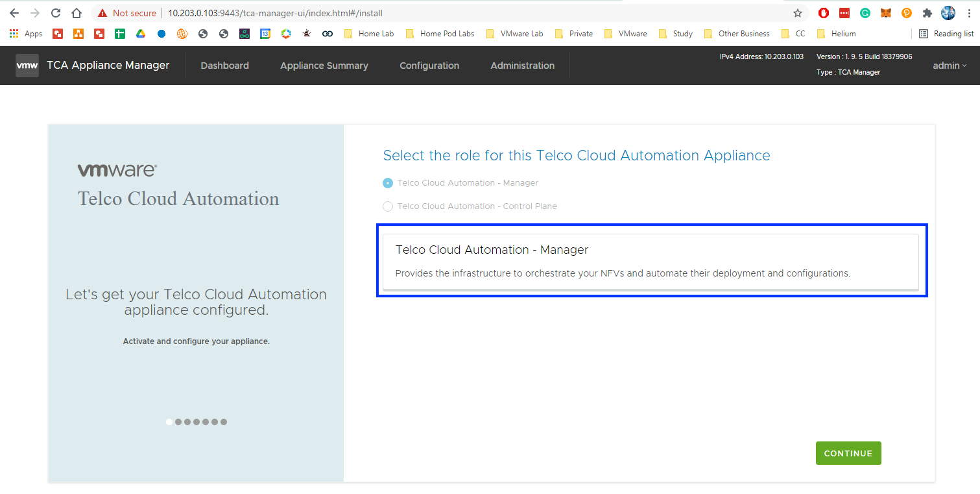Click the VMware vmw logo icon

pos(27,66)
